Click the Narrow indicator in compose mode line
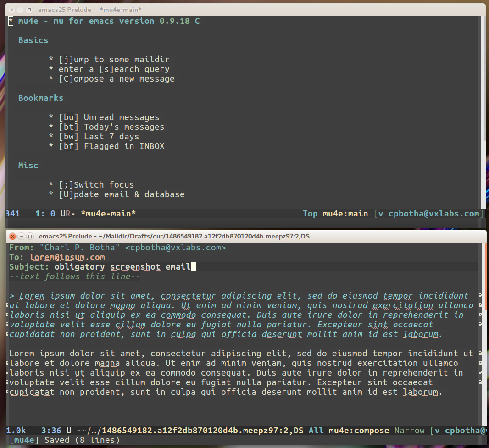Screen dimensions: 489x448 [x=409, y=431]
